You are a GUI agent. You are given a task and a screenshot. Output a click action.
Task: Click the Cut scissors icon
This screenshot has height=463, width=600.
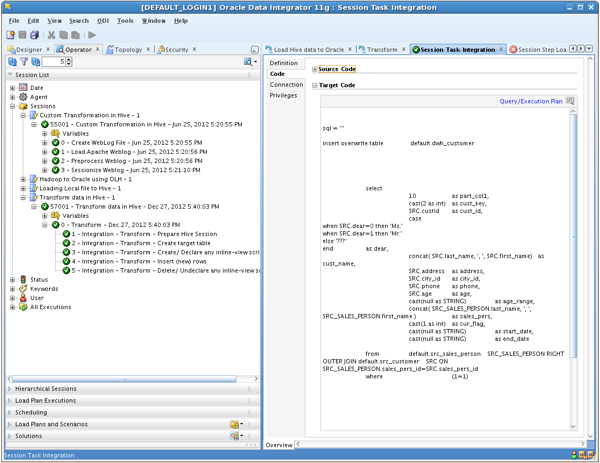pyautogui.click(x=51, y=35)
